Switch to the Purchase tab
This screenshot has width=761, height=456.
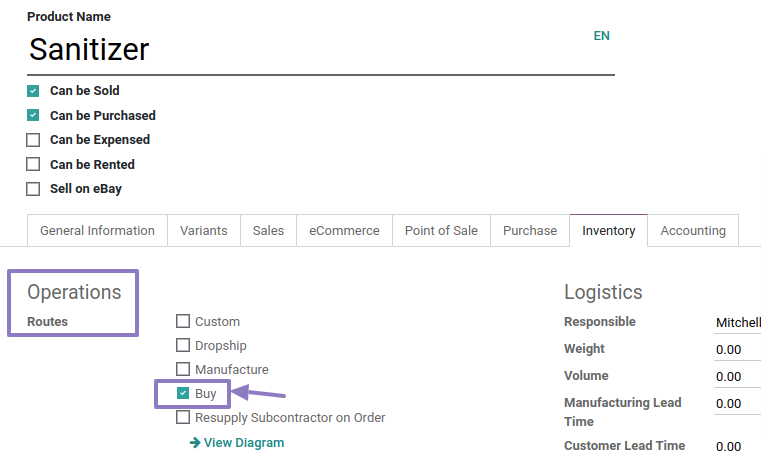pos(530,230)
